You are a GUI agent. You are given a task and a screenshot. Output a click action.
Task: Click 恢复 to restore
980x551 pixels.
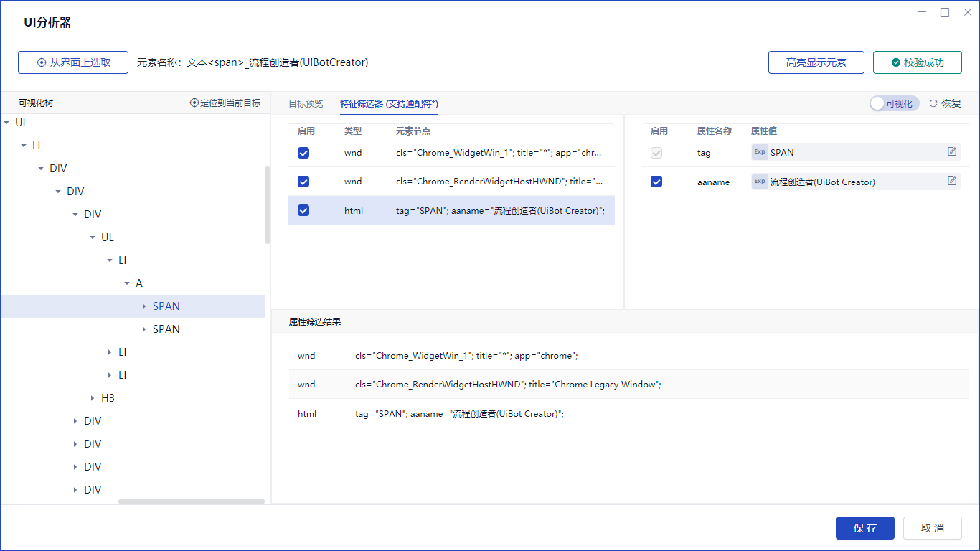946,103
